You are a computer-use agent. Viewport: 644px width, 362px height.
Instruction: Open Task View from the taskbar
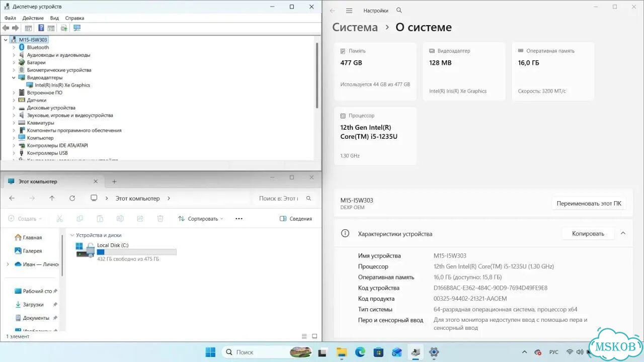(323, 352)
